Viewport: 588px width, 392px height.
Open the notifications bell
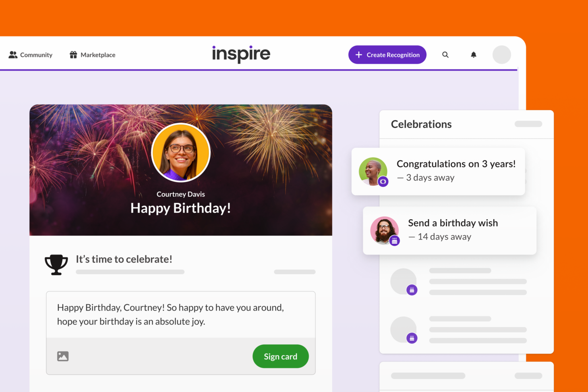(474, 55)
